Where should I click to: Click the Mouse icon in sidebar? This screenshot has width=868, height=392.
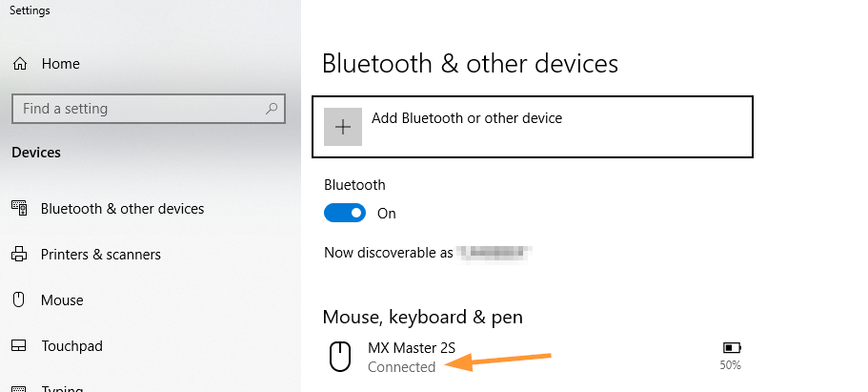19,300
